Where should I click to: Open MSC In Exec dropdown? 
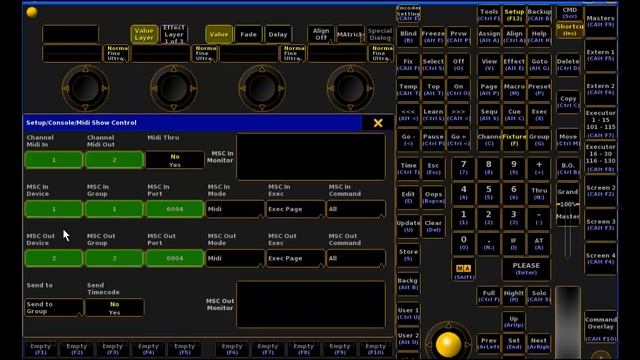click(296, 209)
